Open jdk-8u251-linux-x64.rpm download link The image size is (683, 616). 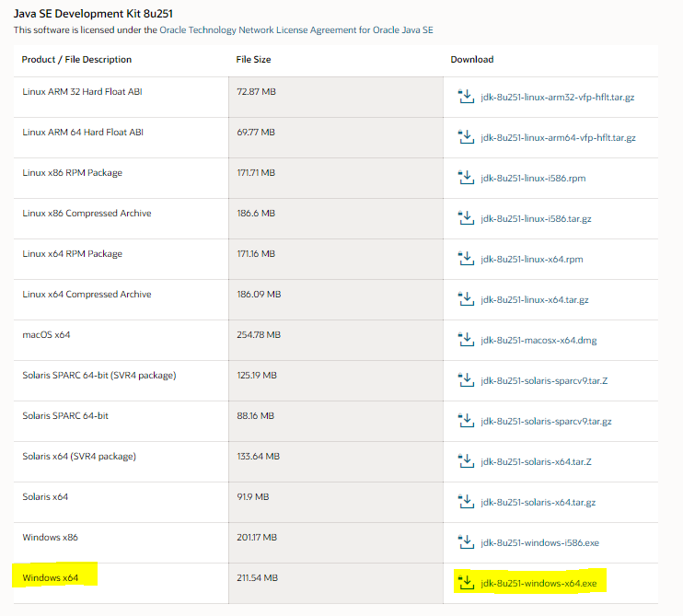coord(532,260)
